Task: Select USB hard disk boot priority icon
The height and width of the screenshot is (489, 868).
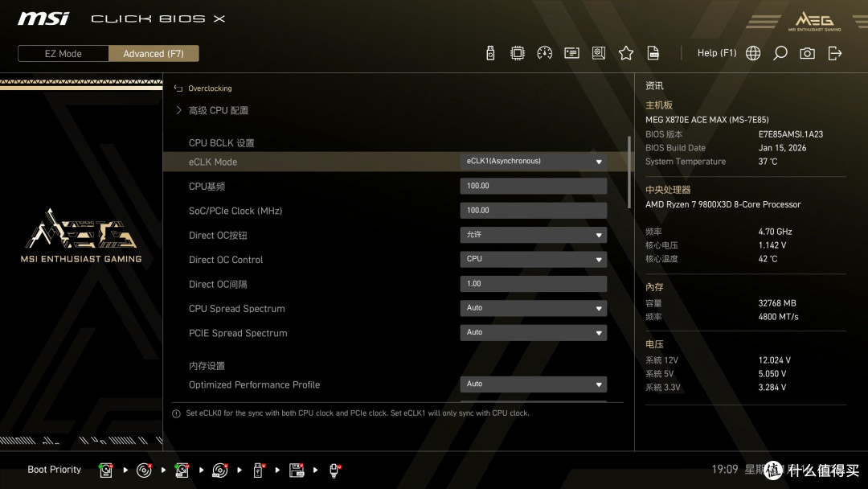Action: tap(182, 471)
